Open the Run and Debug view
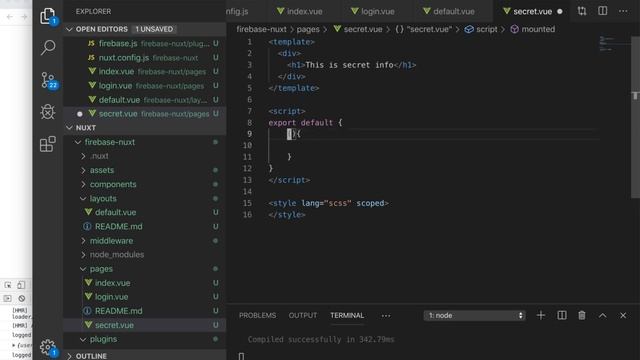Screen dimensions: 640x360 48,111
